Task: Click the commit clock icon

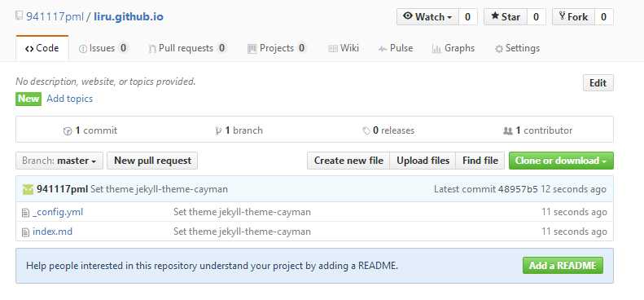Action: coord(68,131)
